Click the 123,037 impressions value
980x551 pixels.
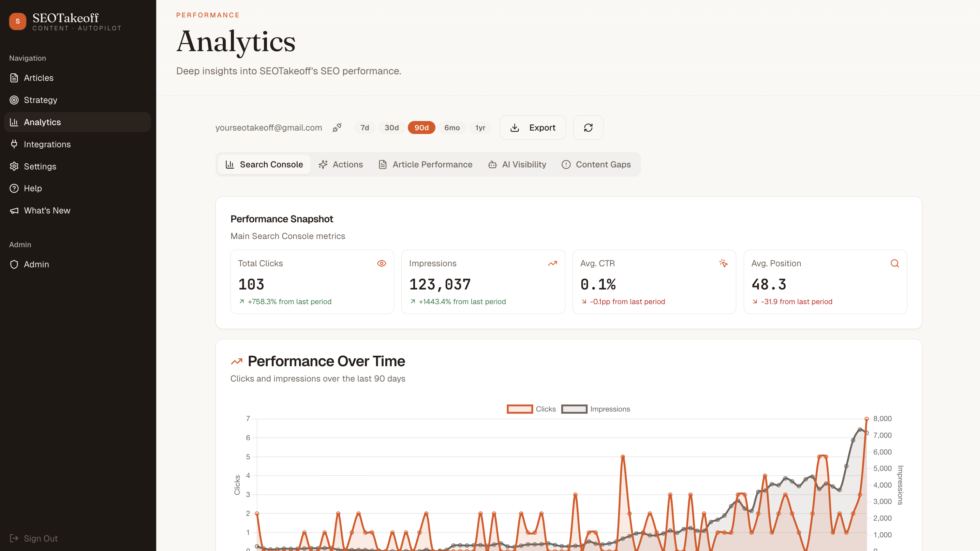440,284
